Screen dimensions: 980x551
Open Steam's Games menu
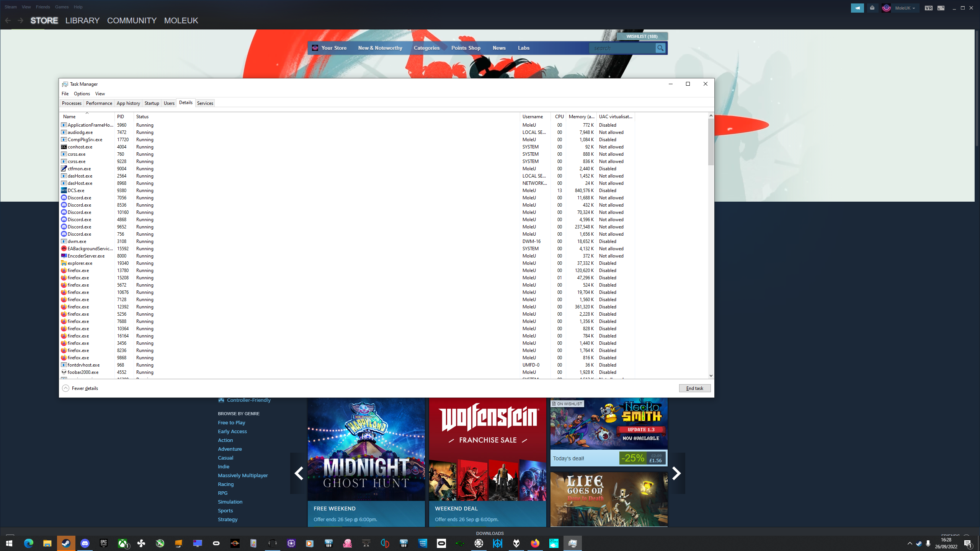click(62, 7)
